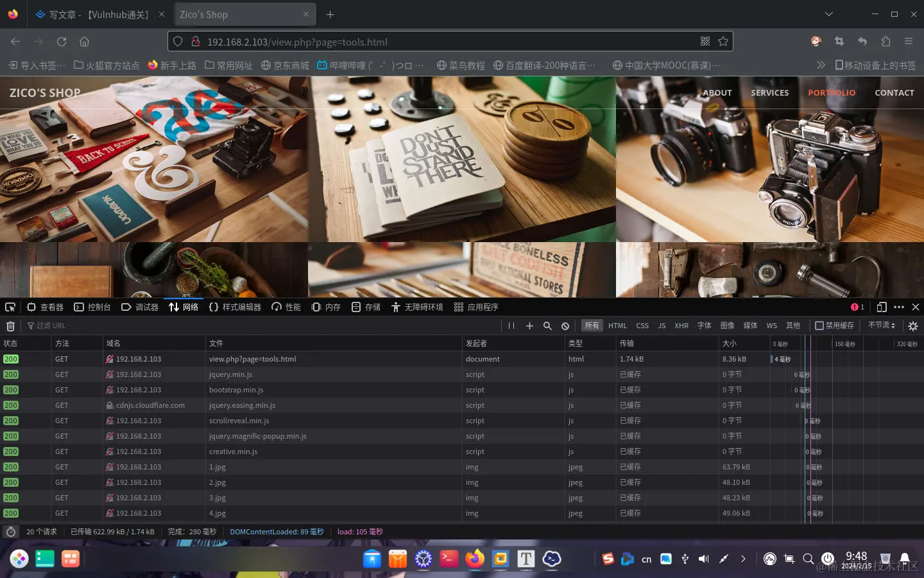Open the QR code icon in address bar
The image size is (924, 578).
[705, 42]
